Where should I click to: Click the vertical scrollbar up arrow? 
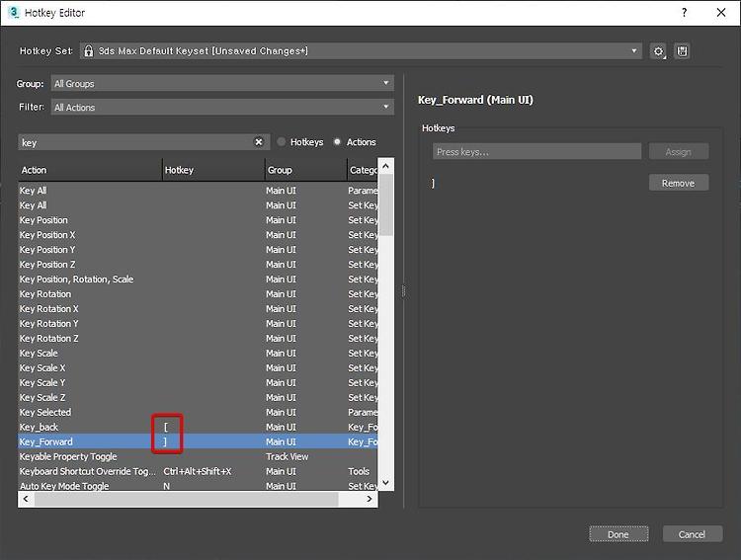click(x=385, y=166)
